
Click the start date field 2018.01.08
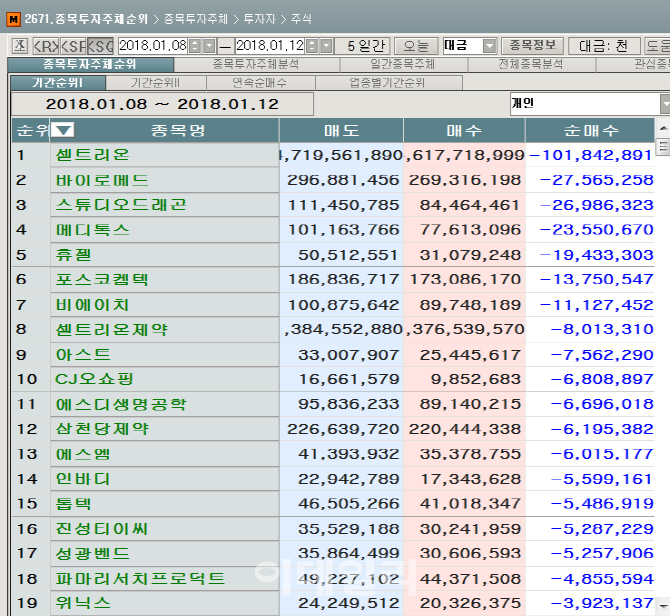tap(153, 45)
